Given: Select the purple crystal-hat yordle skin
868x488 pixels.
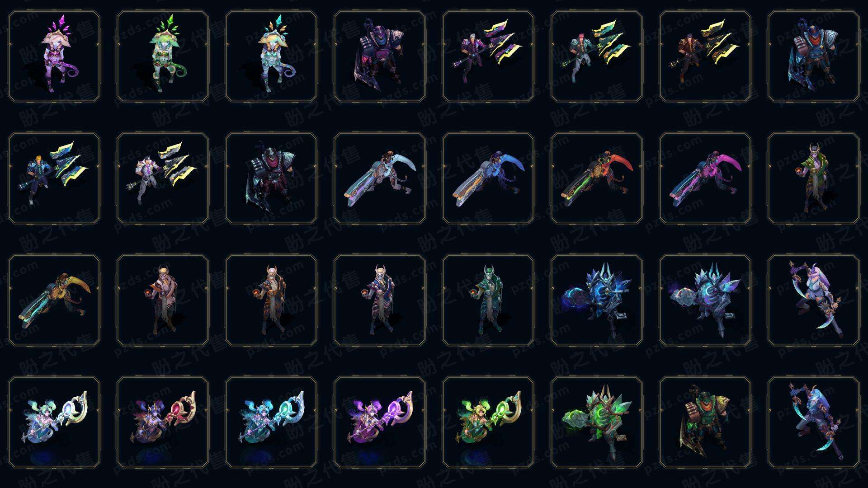Looking at the screenshot, I should pos(54,56).
